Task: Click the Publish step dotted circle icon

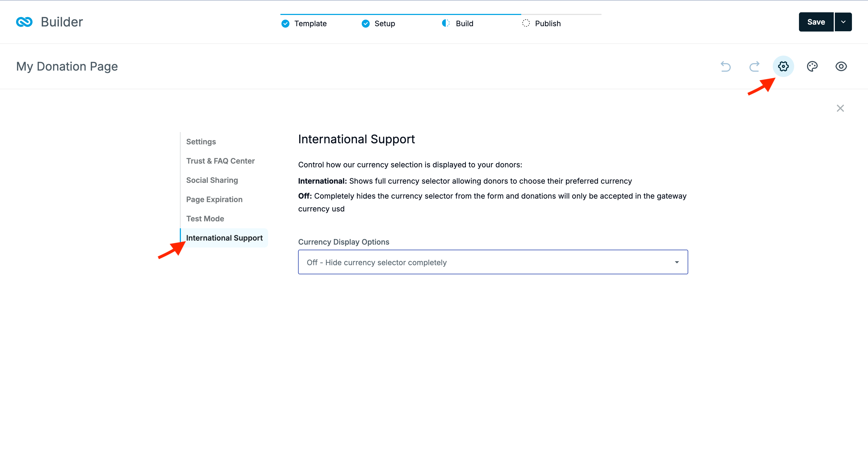Action: 526,23
